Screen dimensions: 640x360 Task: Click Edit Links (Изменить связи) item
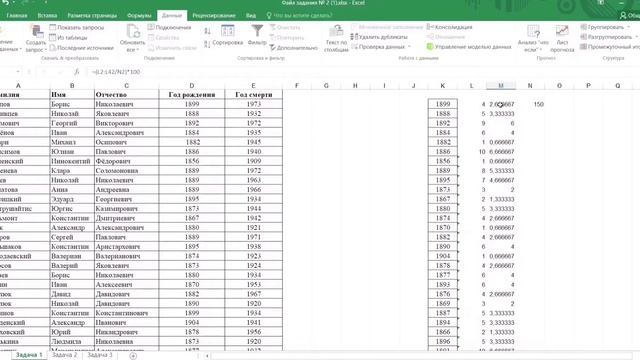[x=172, y=48]
